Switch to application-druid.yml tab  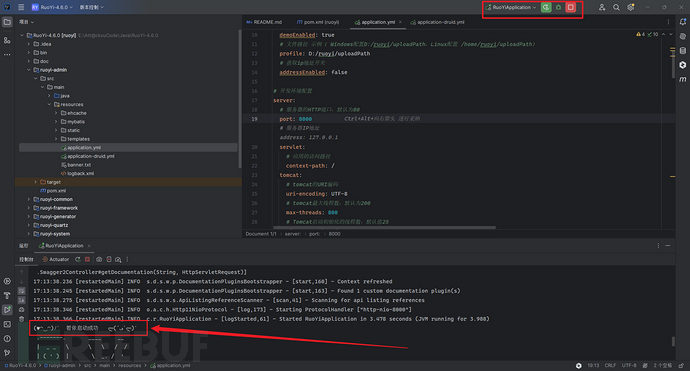click(x=437, y=22)
